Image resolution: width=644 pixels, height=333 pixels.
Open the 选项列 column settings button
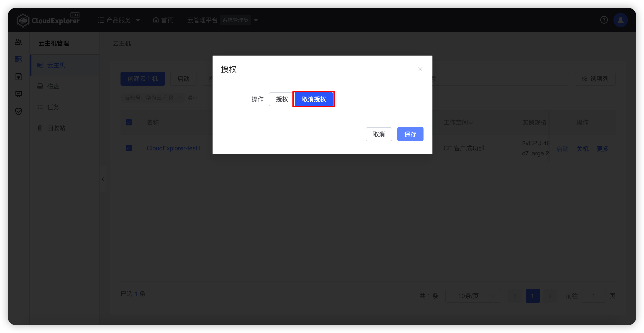(595, 79)
